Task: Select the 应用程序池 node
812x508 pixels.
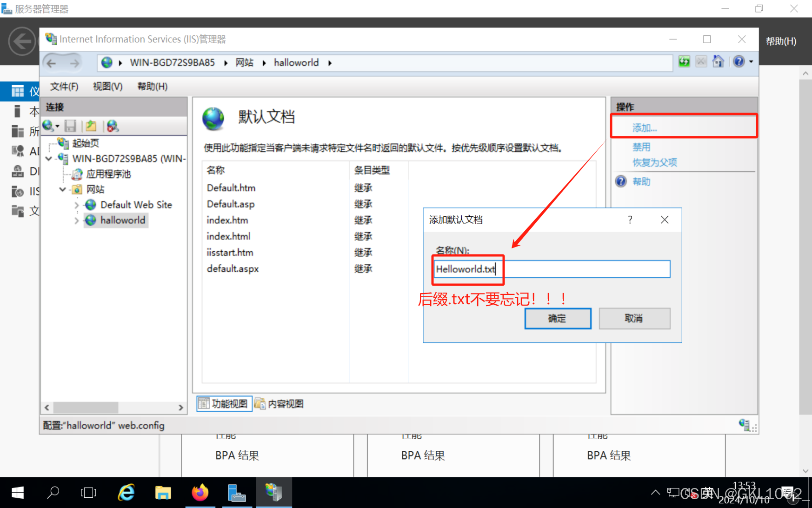Action: pyautogui.click(x=108, y=174)
